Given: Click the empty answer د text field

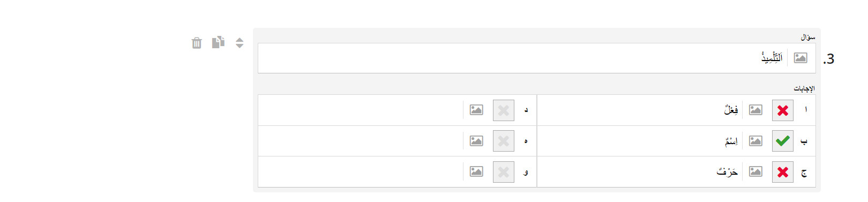Looking at the screenshot, I should click(x=361, y=110).
